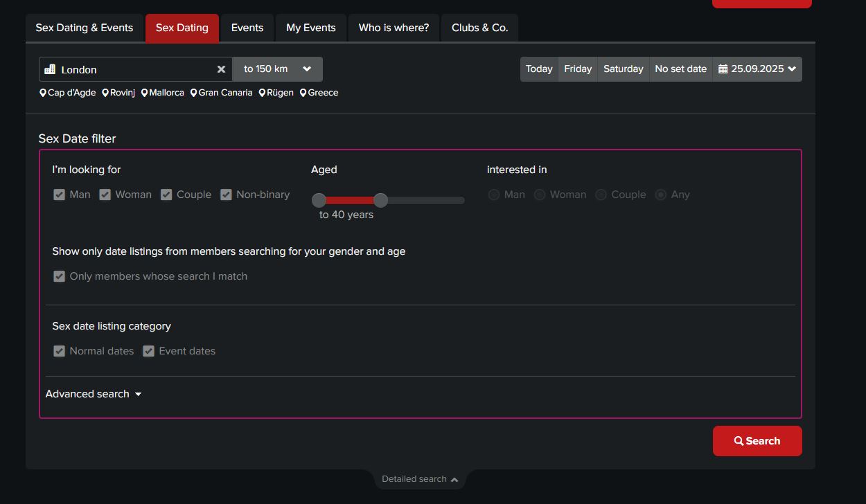Click the grey part of the age slider track
The width and height of the screenshot is (866, 504).
426,201
